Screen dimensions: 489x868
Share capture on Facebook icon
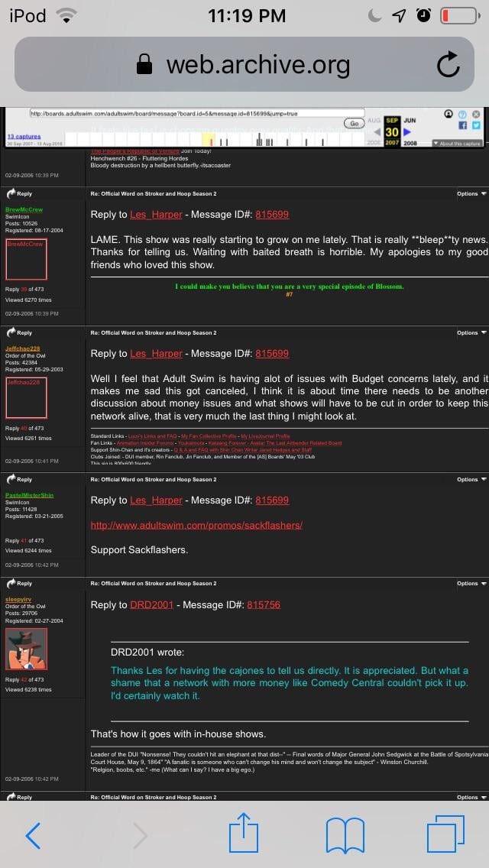pyautogui.click(x=461, y=125)
